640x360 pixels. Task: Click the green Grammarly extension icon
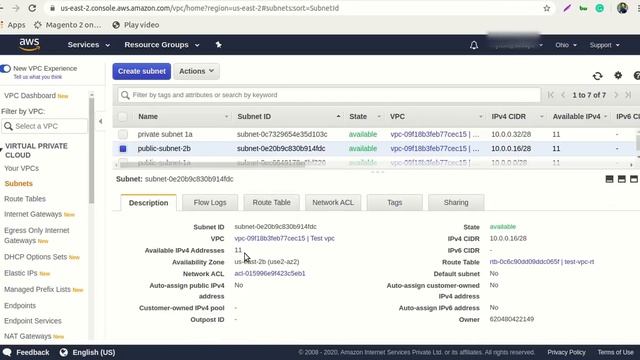tap(600, 8)
